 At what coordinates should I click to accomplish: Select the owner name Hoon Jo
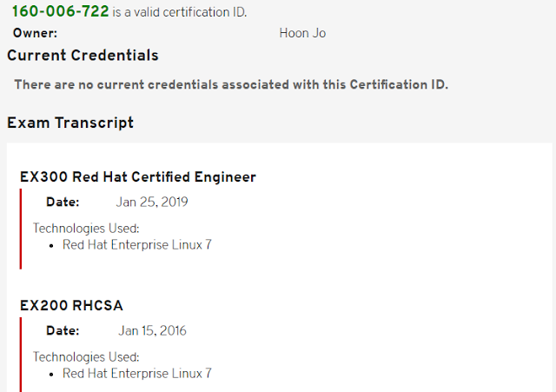302,33
